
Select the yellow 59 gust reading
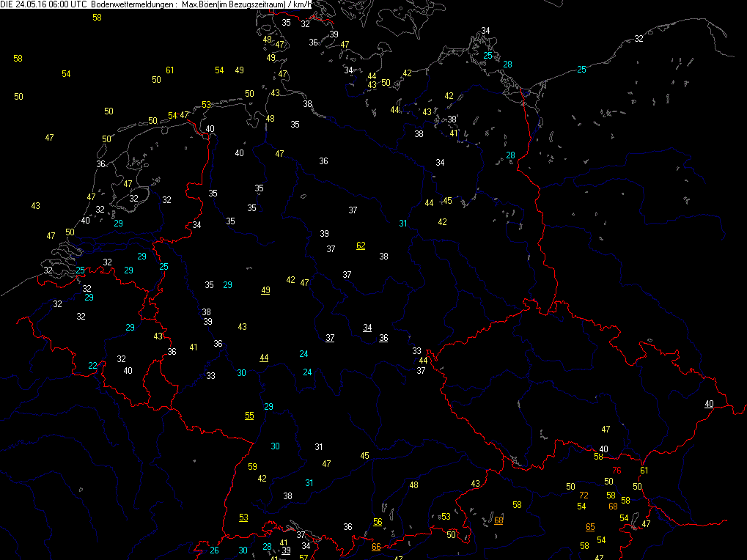[253, 467]
